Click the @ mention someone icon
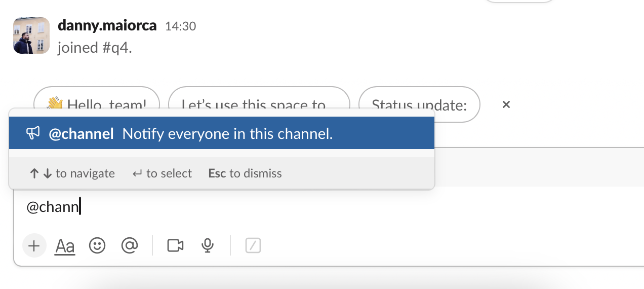644x289 pixels. coord(130,246)
